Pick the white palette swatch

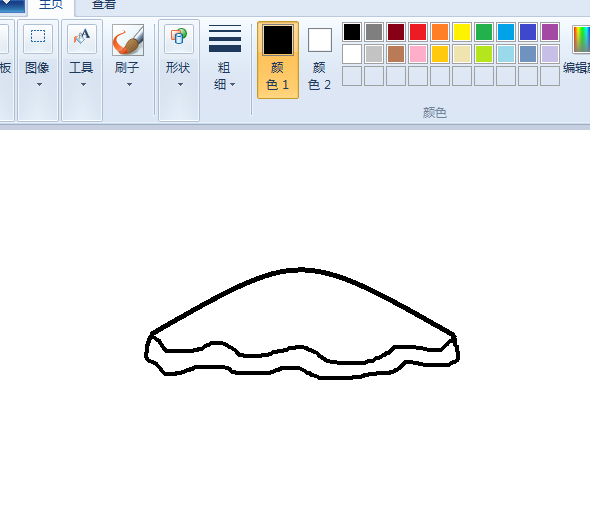pyautogui.click(x=352, y=54)
